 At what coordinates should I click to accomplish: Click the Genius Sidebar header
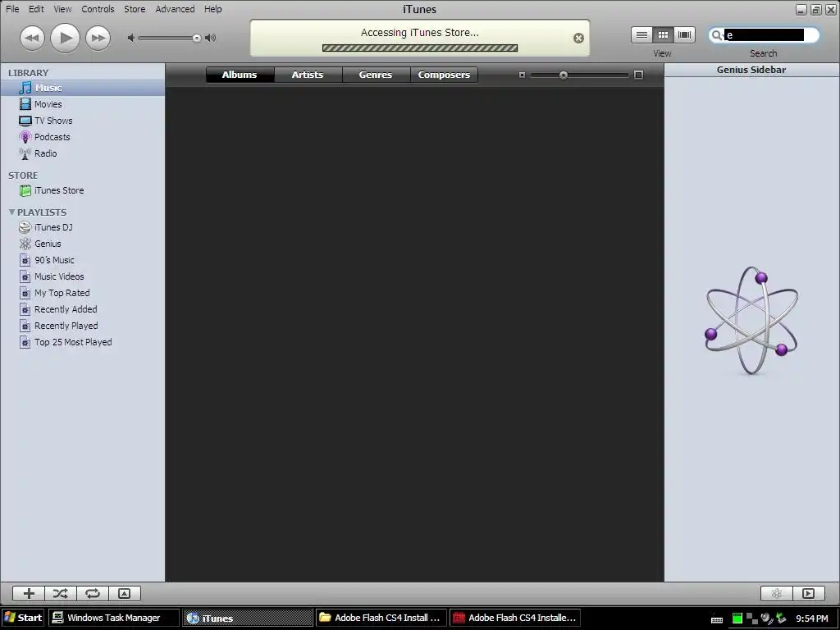(751, 71)
